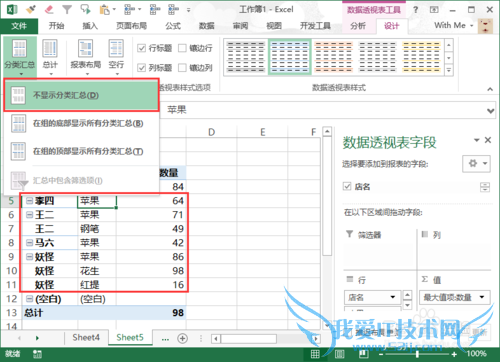Screen dimensions: 500x362
Task: Open the 文件 tab
Action: (x=19, y=26)
